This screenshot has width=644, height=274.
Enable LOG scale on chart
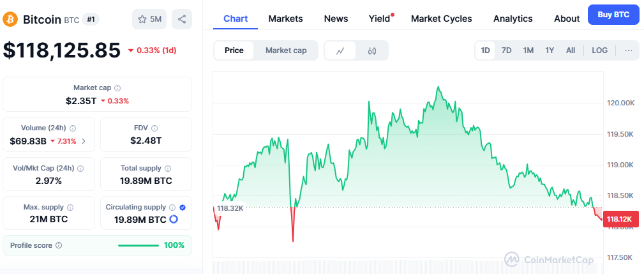[599, 50]
